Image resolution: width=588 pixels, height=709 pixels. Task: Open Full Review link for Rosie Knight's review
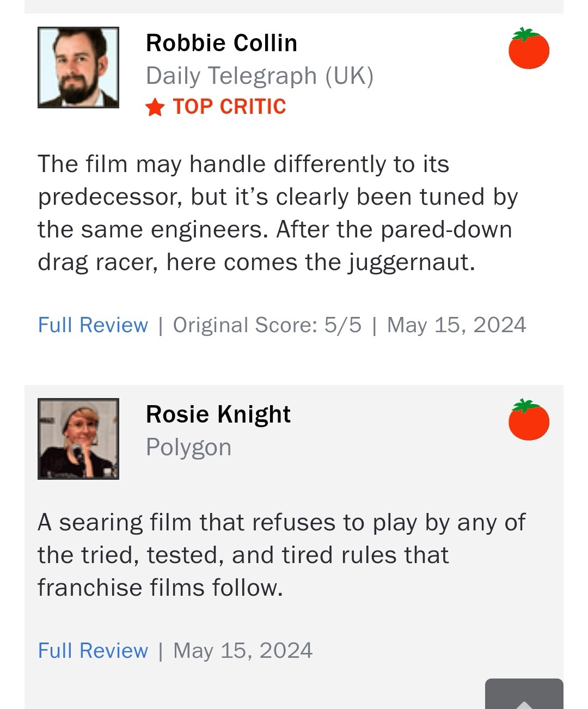[x=93, y=651]
